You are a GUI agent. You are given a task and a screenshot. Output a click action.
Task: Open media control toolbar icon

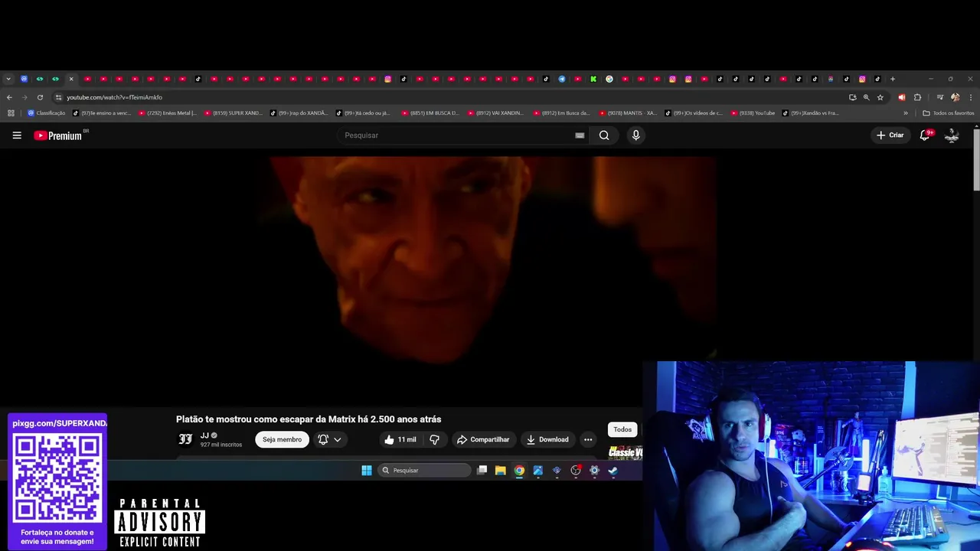(939, 97)
